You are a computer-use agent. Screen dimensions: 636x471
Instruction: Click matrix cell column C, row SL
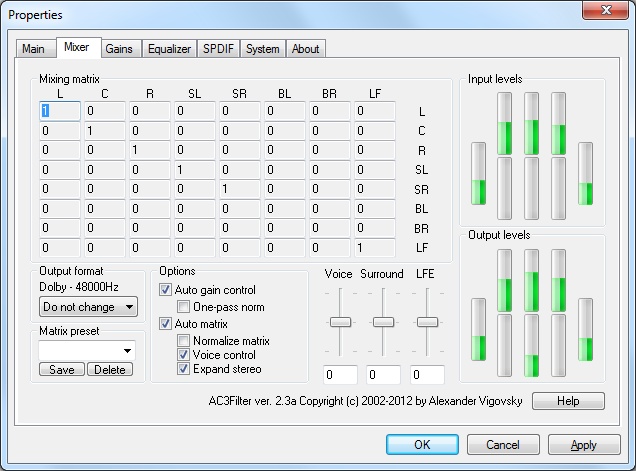(105, 170)
